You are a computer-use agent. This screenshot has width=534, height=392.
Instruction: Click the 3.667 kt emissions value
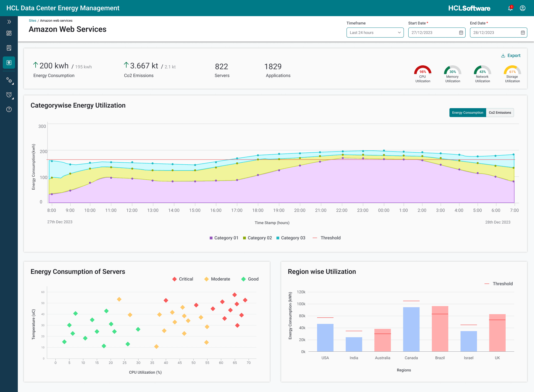click(144, 66)
